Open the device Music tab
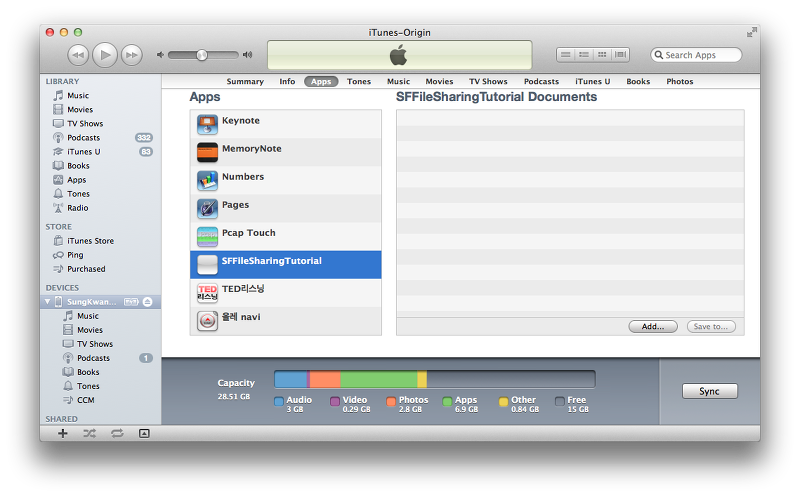The height and width of the screenshot is (497, 800). pyautogui.click(x=398, y=81)
